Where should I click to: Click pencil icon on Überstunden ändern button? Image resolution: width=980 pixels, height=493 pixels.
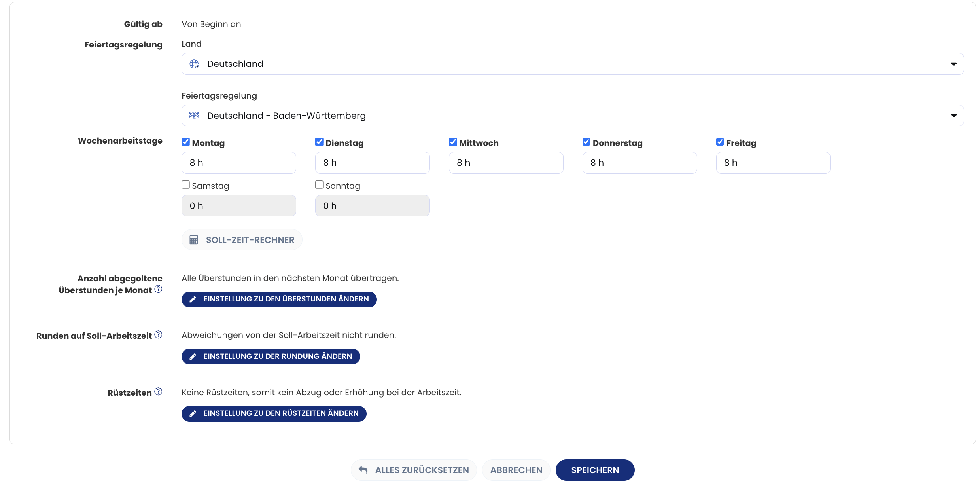tap(193, 300)
